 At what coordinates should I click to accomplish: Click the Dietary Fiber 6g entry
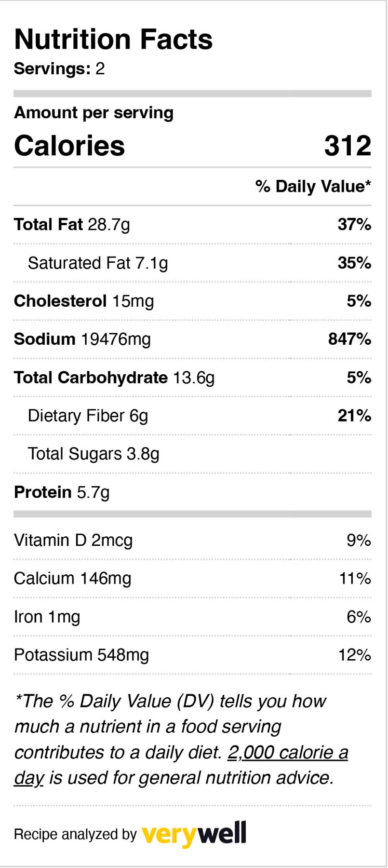88,416
